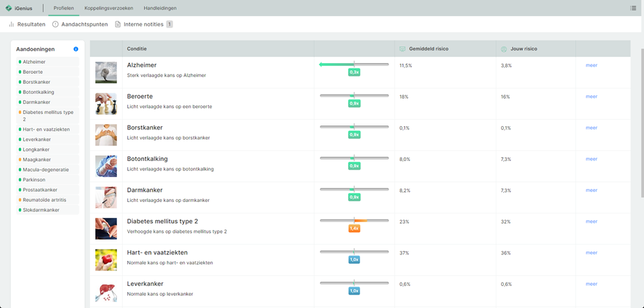Click the Leverkanker liver thumbnail image
Viewport: 644px width, 308px height.
coord(106,291)
